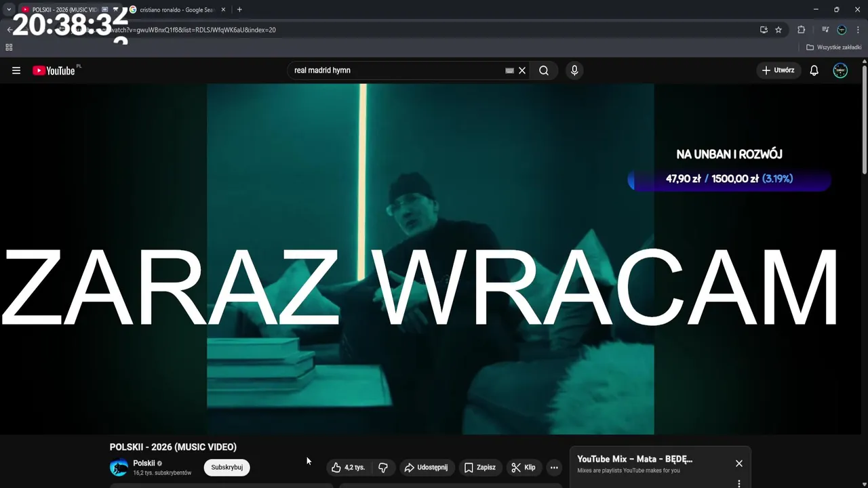The image size is (868, 488).
Task: Create a clip with the Klip button
Action: click(524, 467)
